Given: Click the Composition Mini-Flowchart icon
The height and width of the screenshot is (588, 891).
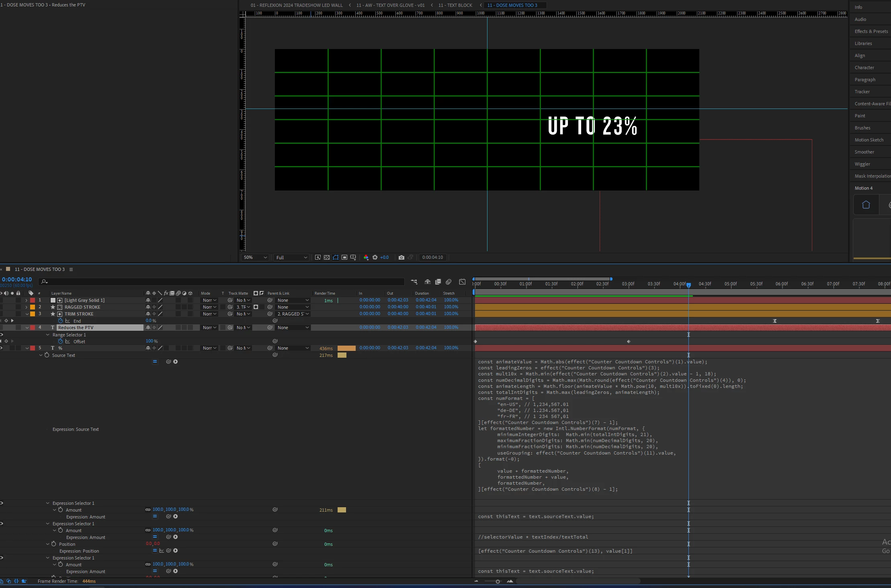Looking at the screenshot, I should point(414,282).
